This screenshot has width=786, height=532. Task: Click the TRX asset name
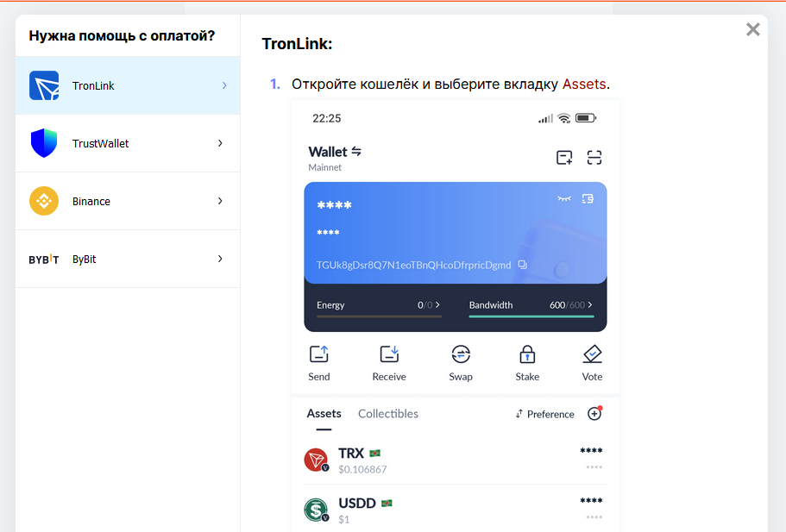click(x=351, y=454)
